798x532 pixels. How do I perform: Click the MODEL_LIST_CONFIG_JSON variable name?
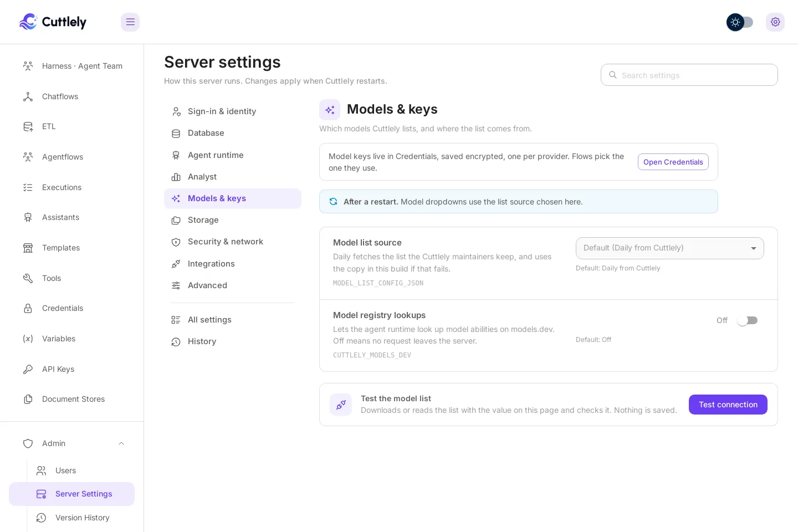click(378, 283)
